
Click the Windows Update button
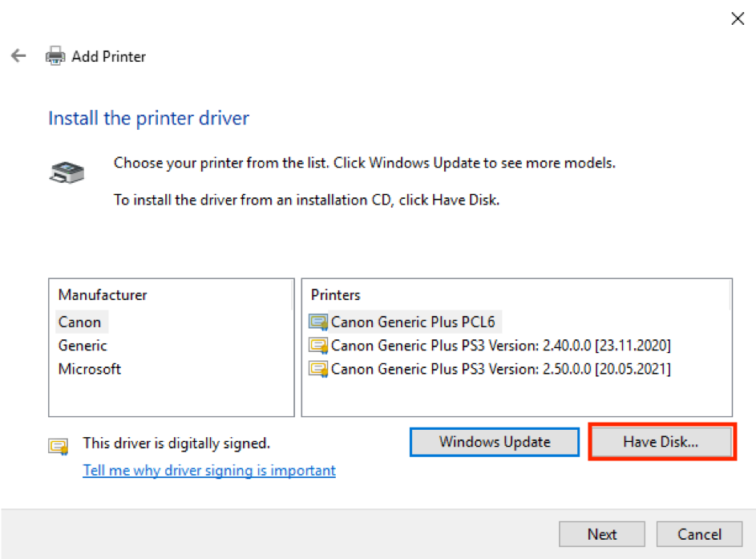tap(495, 442)
